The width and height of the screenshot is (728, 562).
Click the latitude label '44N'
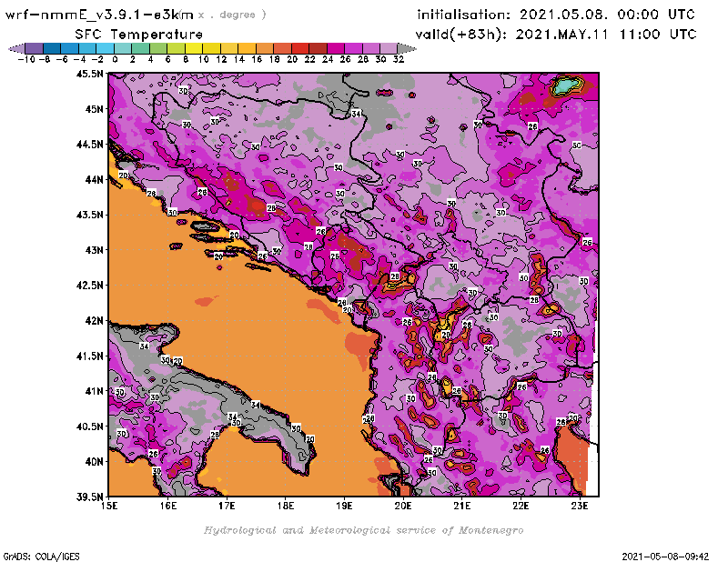click(95, 179)
